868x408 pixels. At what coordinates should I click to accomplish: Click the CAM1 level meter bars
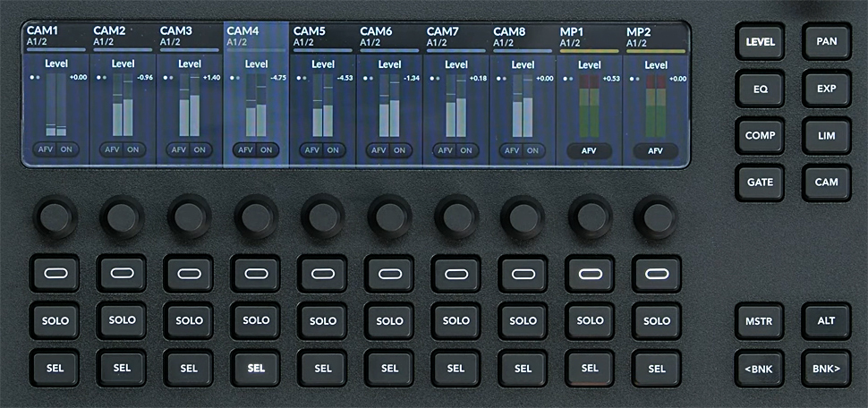[56, 106]
